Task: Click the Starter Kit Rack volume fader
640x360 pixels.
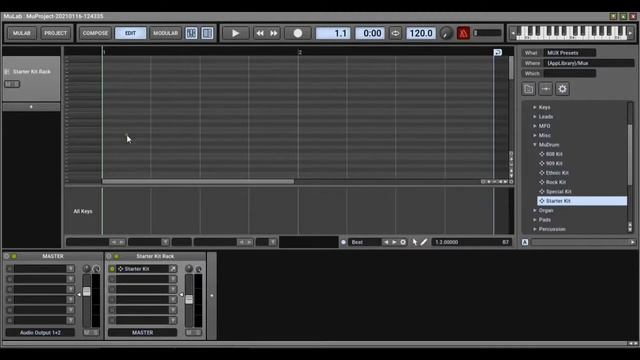Action: coord(189,299)
